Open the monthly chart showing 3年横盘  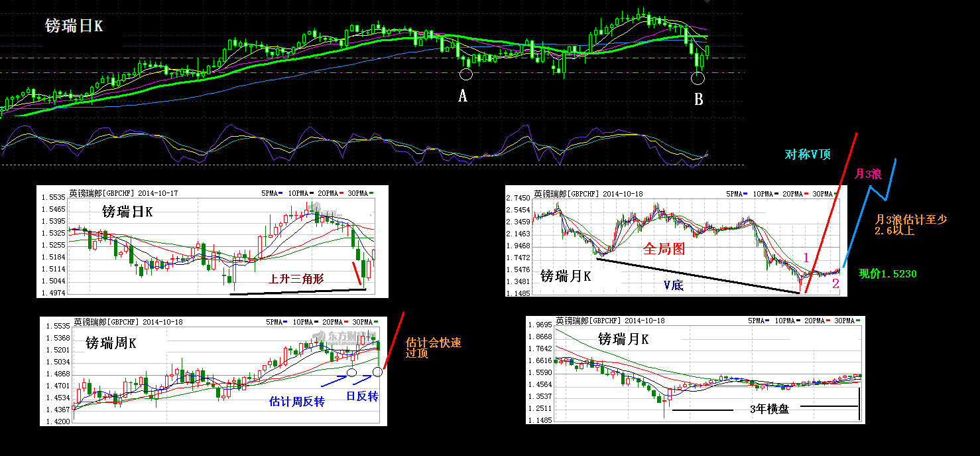696,369
